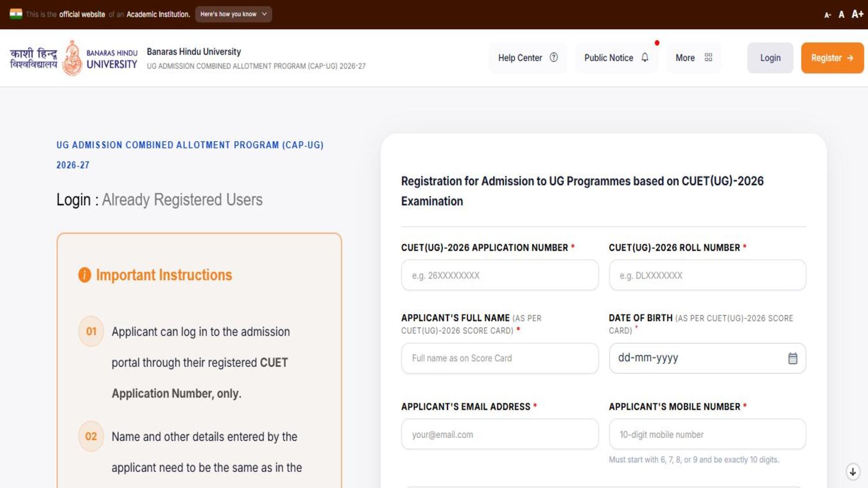Open the date of birth calendar picker
Viewport: 868px width, 488px height.
point(793,358)
